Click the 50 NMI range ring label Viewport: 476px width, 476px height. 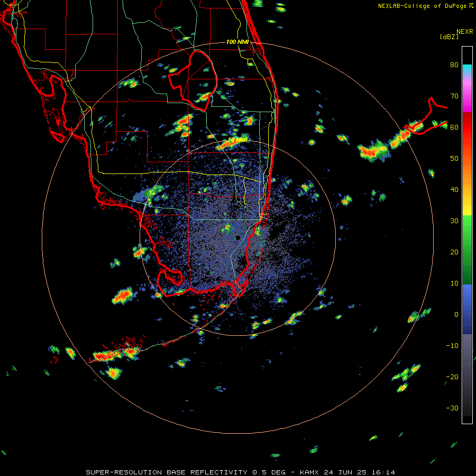coord(237,140)
